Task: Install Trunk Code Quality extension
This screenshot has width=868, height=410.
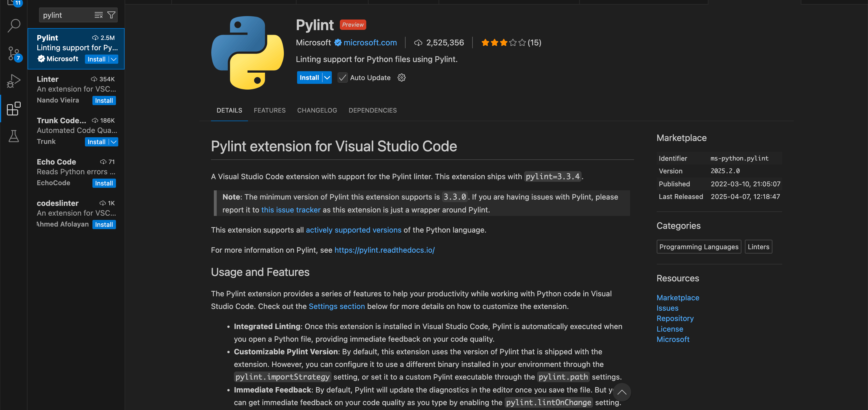Action: pyautogui.click(x=97, y=142)
